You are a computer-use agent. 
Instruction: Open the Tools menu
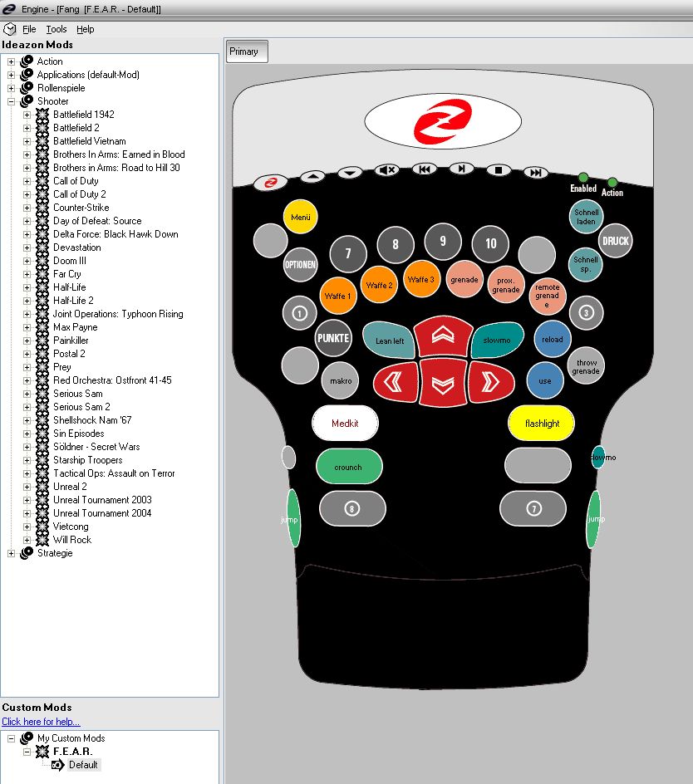56,29
